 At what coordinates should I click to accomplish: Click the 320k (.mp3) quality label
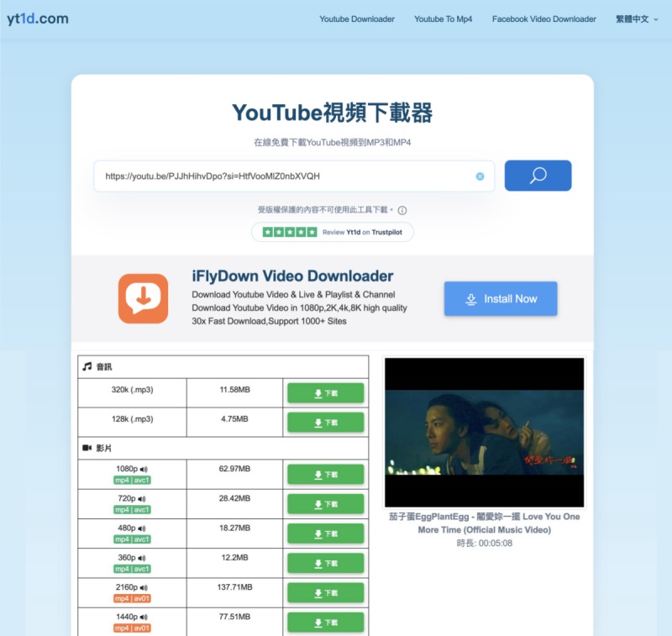(133, 390)
